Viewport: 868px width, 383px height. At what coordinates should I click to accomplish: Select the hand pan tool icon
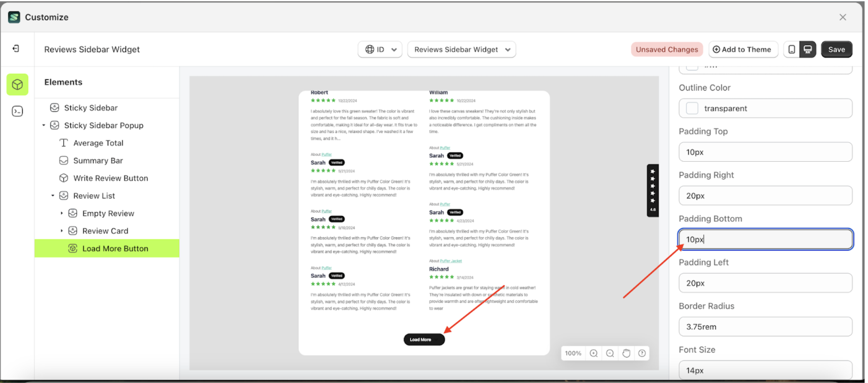(x=626, y=353)
